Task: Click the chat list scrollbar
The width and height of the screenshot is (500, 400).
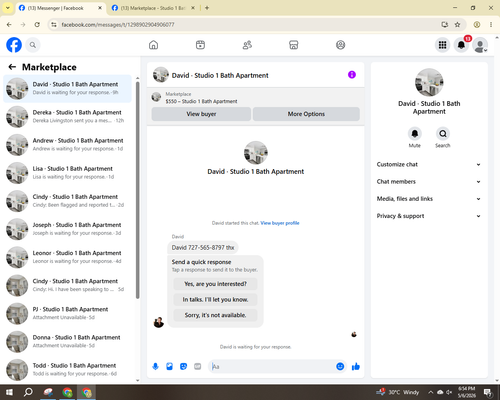Action: (x=137, y=190)
